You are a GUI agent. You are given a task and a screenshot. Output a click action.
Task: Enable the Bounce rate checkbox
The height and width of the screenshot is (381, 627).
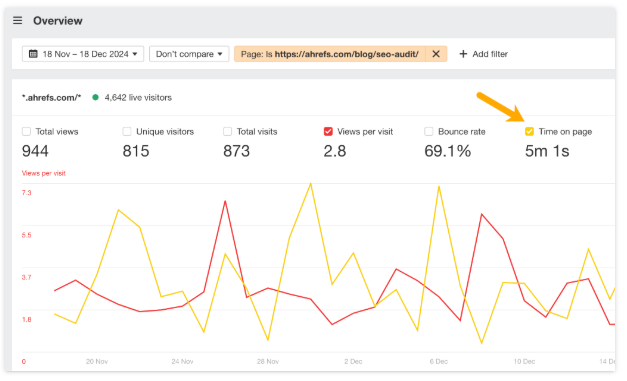pos(429,132)
